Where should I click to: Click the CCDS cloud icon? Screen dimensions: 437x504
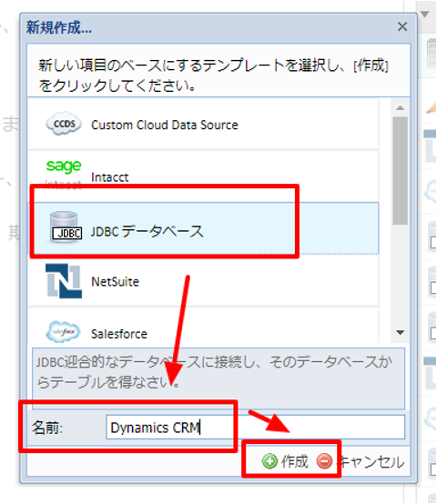(64, 124)
